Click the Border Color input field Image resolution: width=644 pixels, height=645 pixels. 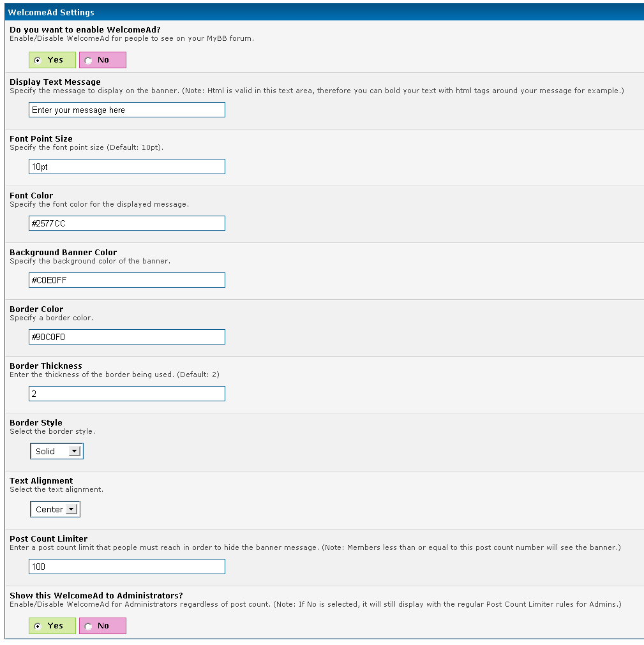(x=127, y=337)
